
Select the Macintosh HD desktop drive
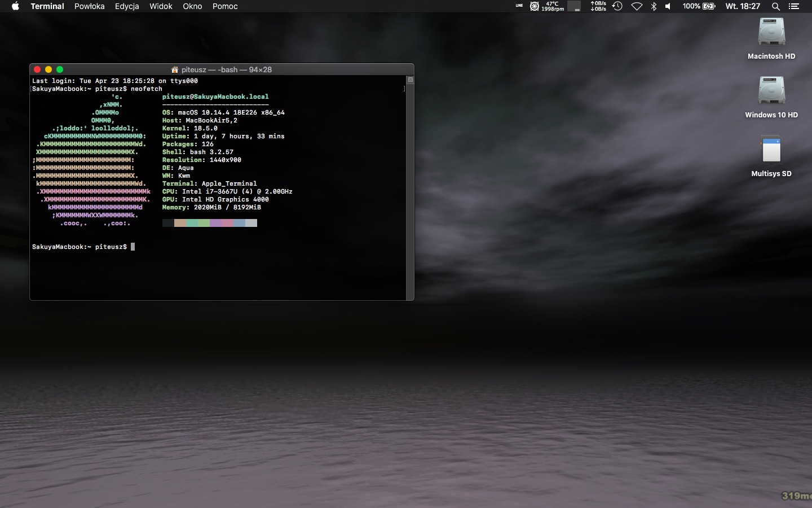(771, 39)
